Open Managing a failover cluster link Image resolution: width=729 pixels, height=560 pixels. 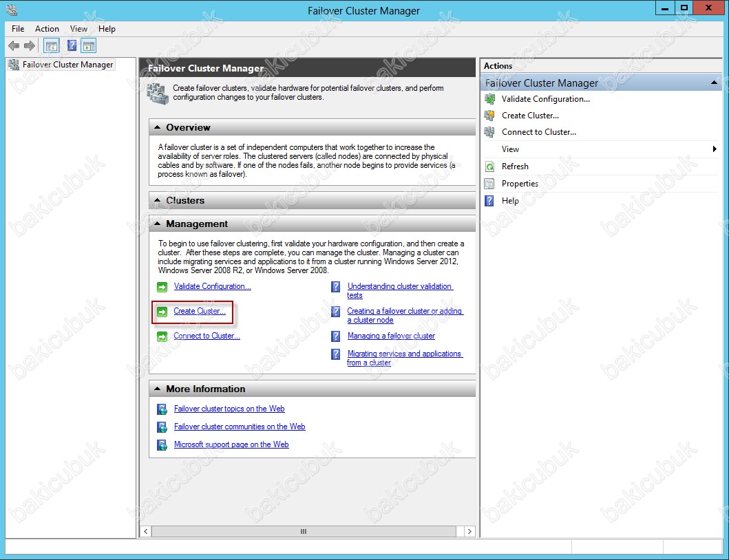(392, 336)
